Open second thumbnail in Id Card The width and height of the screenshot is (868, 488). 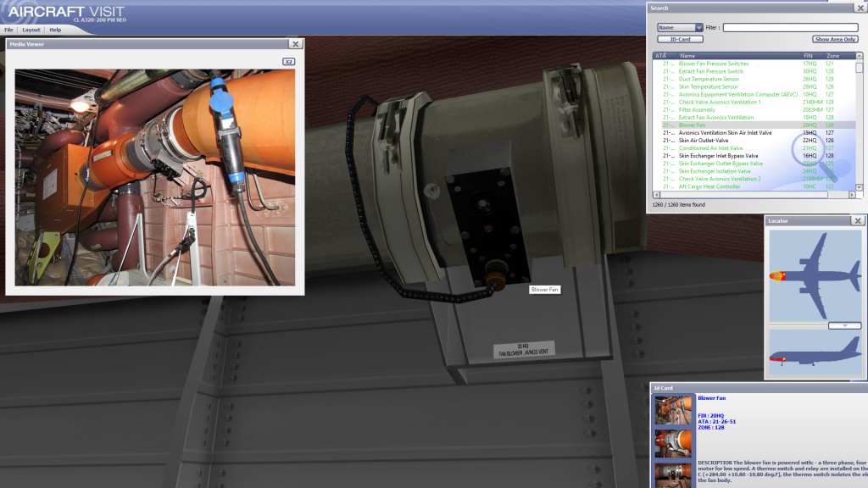coord(673,443)
